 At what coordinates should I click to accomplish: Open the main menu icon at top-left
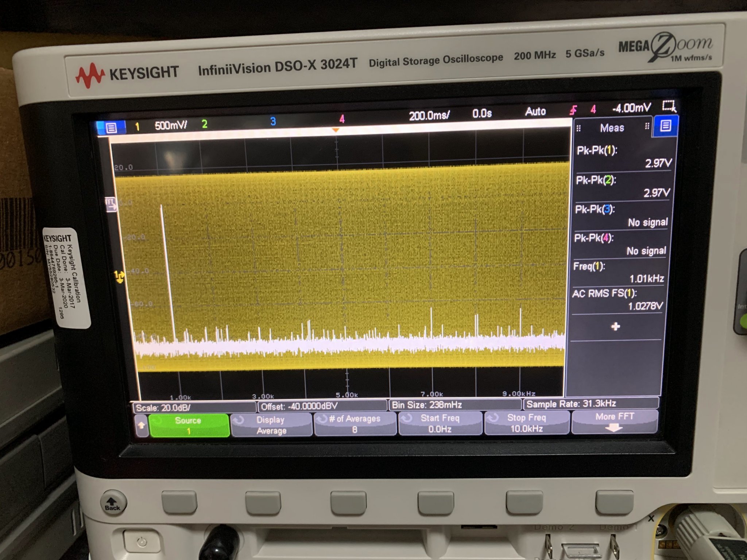(112, 128)
